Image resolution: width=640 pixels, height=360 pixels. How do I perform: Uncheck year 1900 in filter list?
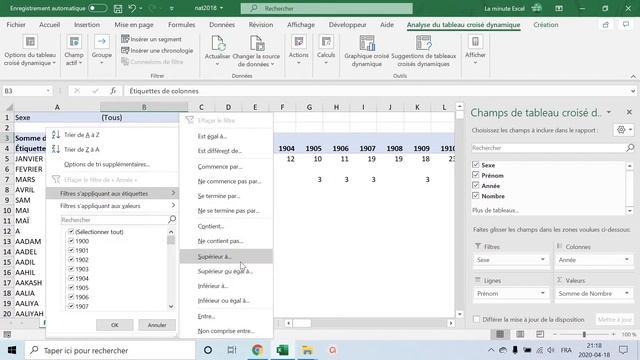[71, 241]
